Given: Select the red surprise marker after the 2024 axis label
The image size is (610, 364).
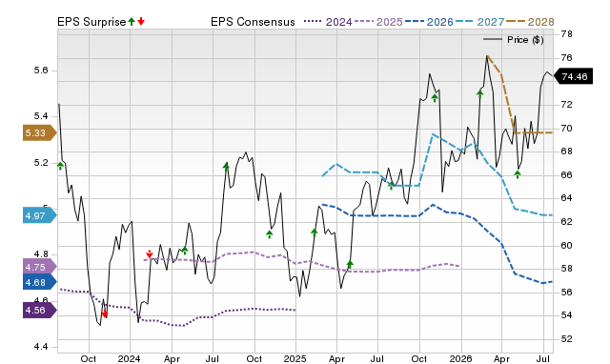Looking at the screenshot, I should pyautogui.click(x=150, y=254).
